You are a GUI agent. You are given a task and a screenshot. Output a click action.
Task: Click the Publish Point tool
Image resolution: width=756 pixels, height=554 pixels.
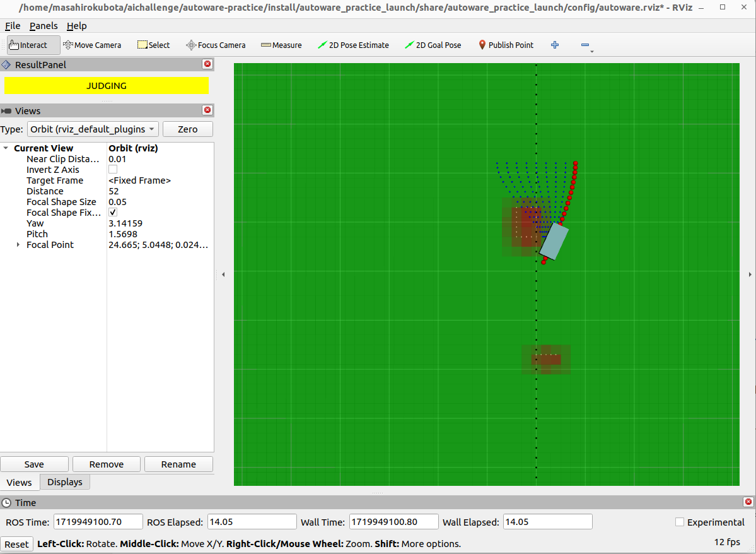(x=506, y=45)
